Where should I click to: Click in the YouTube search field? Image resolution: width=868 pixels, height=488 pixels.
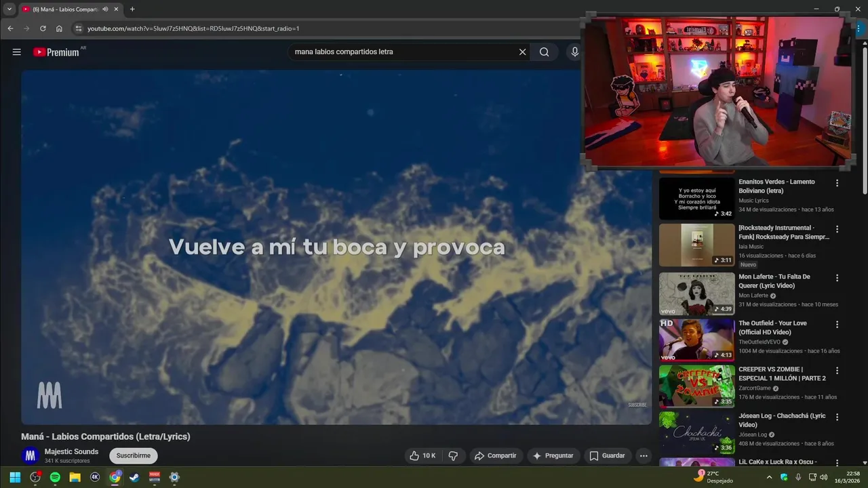coord(403,52)
